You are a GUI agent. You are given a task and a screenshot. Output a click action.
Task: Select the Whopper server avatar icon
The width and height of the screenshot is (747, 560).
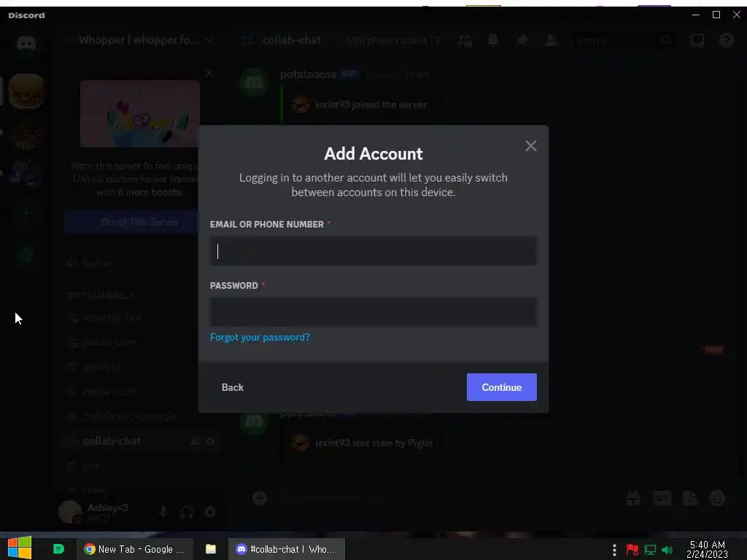coord(26,91)
